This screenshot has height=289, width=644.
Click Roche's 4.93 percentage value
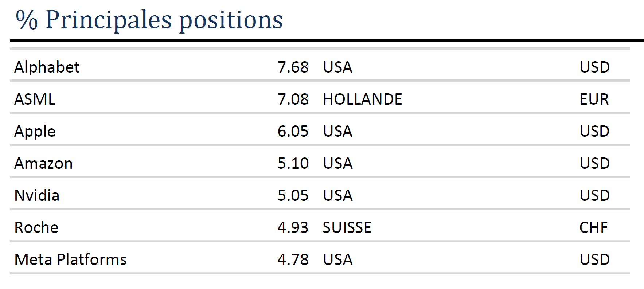293,227
